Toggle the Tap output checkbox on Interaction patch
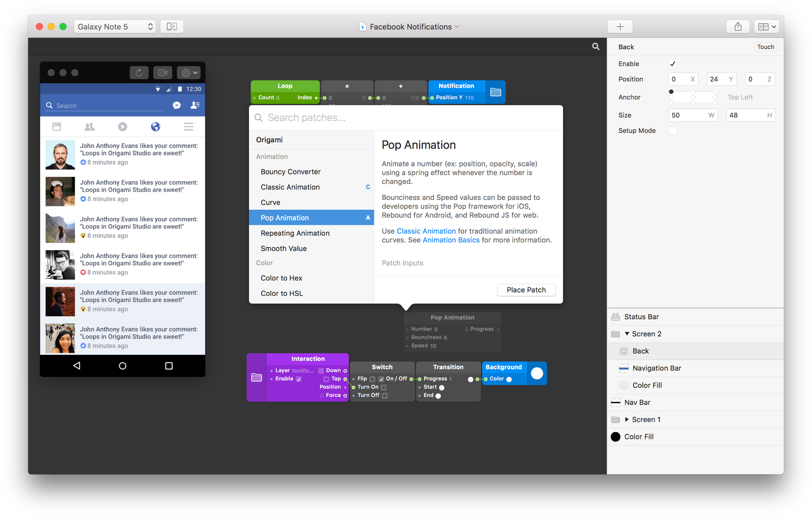This screenshot has width=812, height=518. [326, 379]
